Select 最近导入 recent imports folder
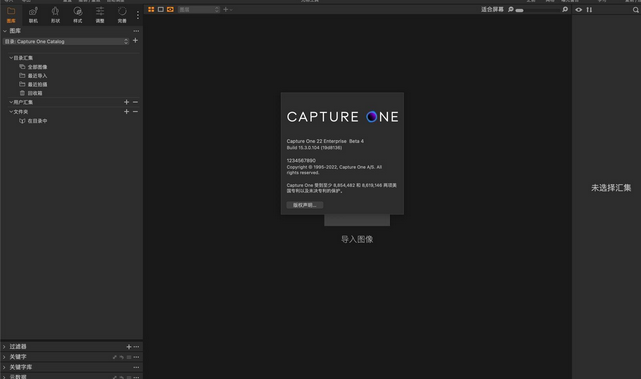Screen dimensions: 641x379 pos(37,76)
